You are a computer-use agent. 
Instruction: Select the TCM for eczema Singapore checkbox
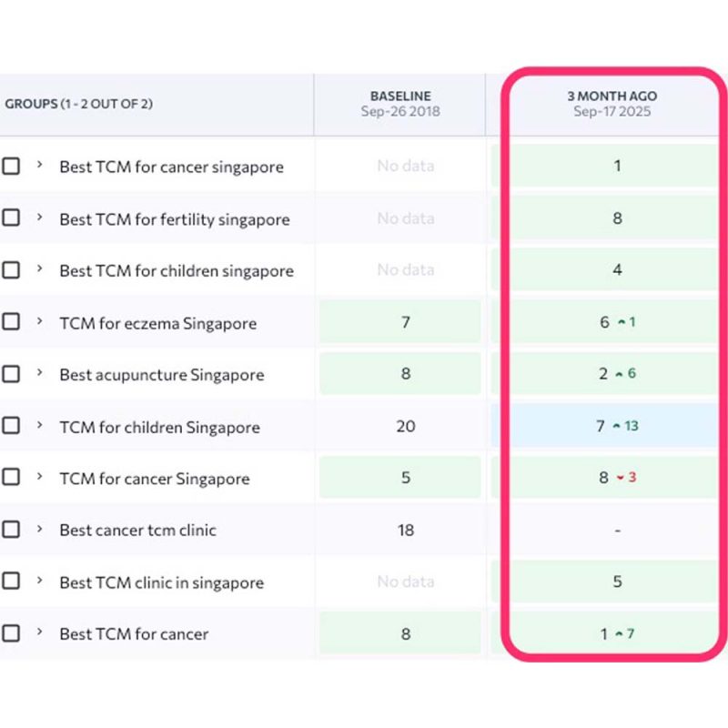pyautogui.click(x=11, y=322)
